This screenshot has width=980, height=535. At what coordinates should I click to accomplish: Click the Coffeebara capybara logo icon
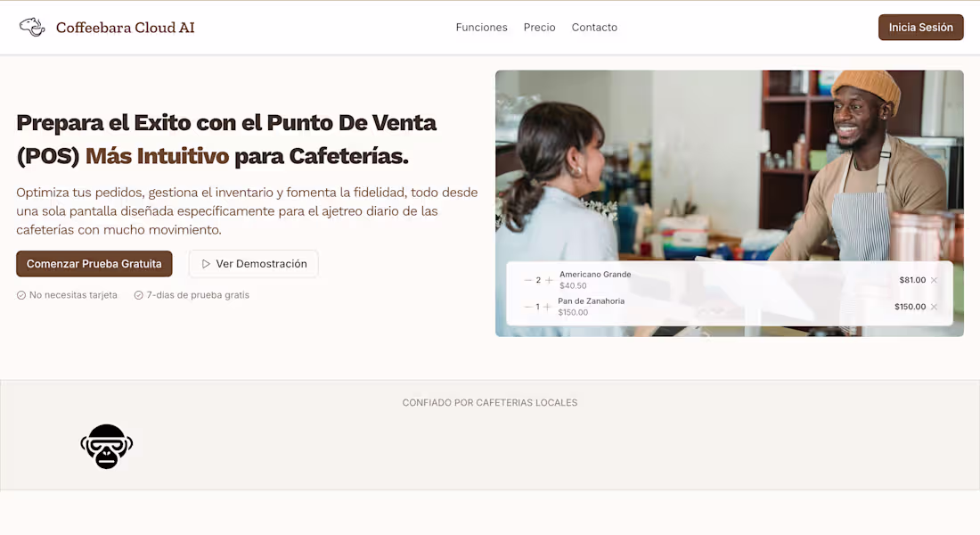pos(32,27)
